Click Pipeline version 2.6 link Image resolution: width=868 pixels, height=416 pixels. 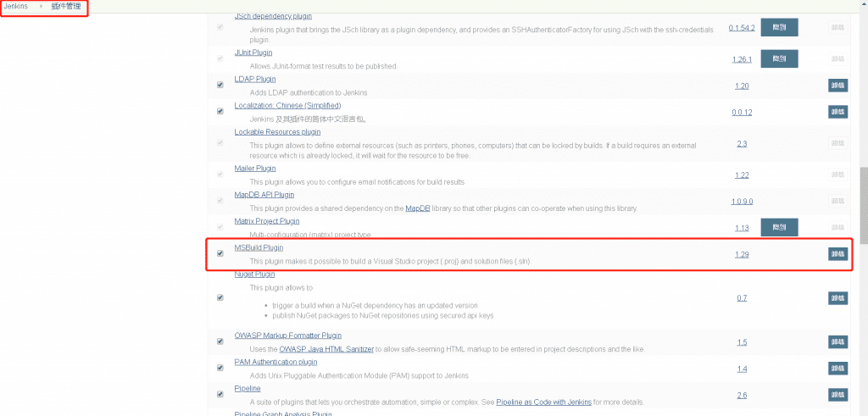(x=742, y=396)
